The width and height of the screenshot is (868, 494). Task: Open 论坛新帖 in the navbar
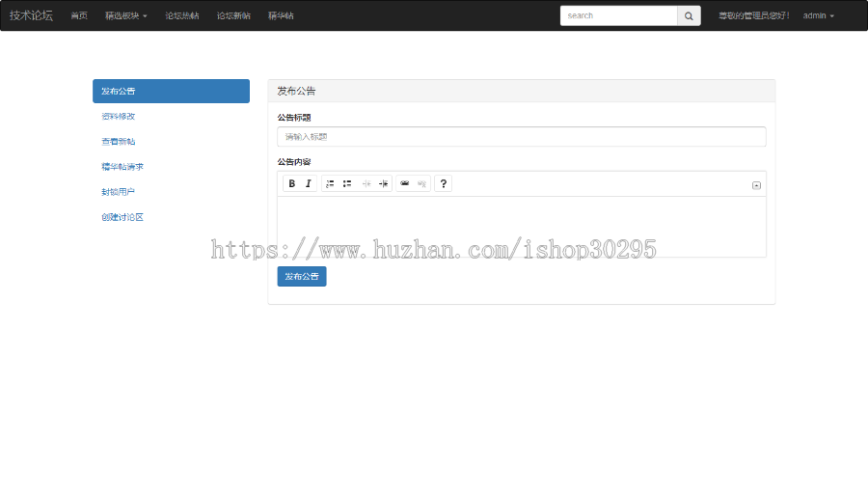[233, 16]
